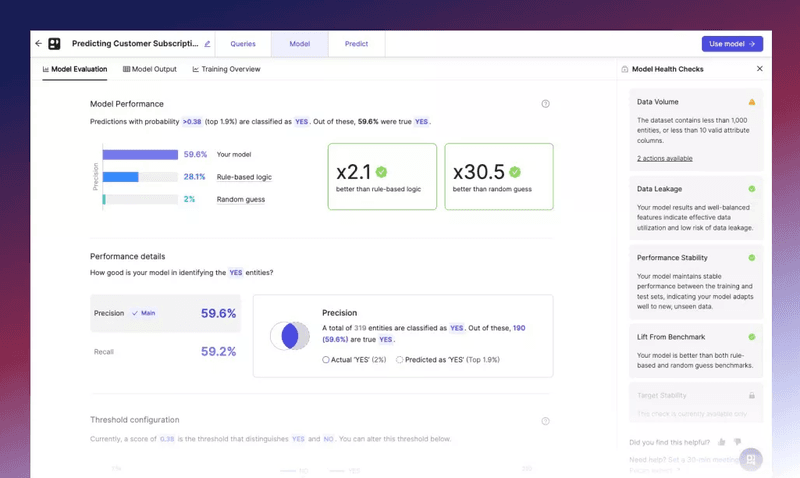The height and width of the screenshot is (478, 800).
Task: Click green checkmark beside x2.1
Action: [381, 172]
